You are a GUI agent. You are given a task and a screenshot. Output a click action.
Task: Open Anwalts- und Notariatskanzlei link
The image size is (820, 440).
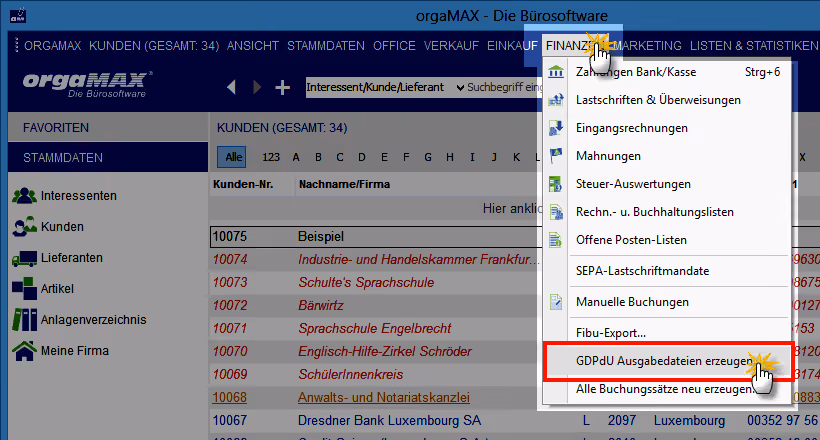tap(384, 398)
